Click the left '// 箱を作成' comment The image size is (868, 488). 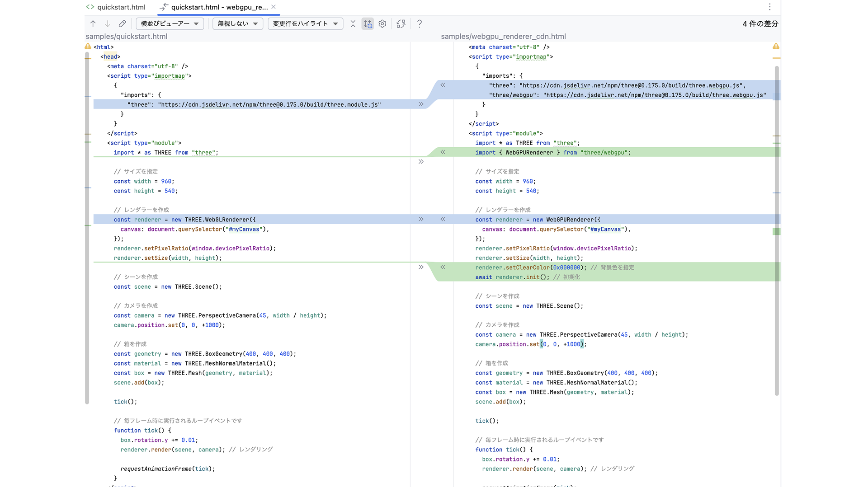click(x=130, y=344)
